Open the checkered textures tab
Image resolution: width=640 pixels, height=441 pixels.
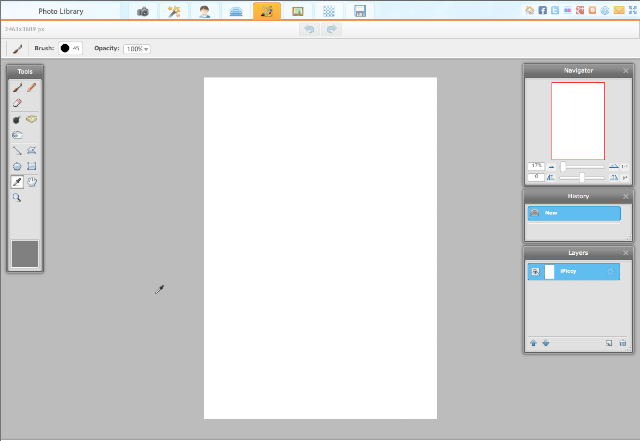pos(329,11)
